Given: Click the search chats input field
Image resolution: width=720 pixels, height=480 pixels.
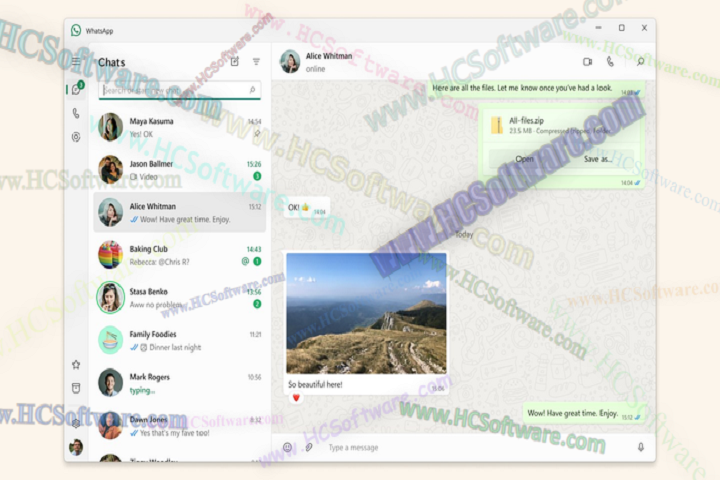Looking at the screenshot, I should (x=180, y=90).
